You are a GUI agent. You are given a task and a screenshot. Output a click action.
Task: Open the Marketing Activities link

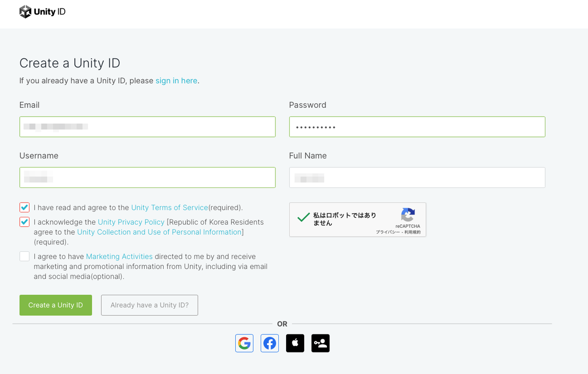[119, 257]
